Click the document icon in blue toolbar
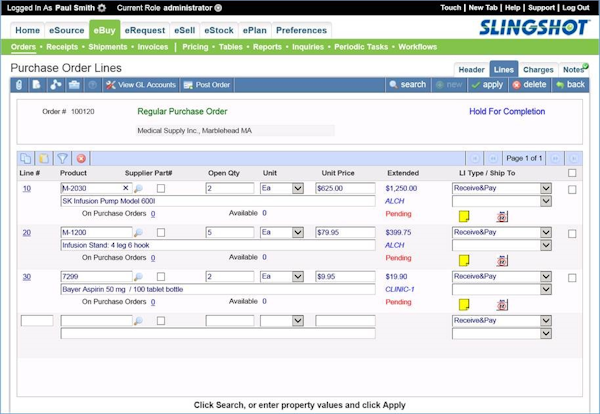600x414 pixels. (37, 85)
